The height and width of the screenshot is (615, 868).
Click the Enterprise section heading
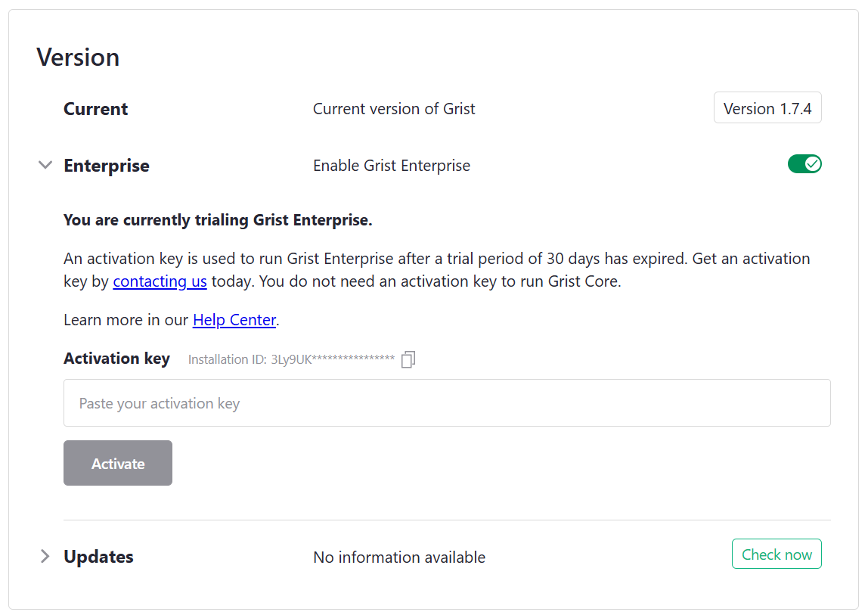(x=107, y=166)
